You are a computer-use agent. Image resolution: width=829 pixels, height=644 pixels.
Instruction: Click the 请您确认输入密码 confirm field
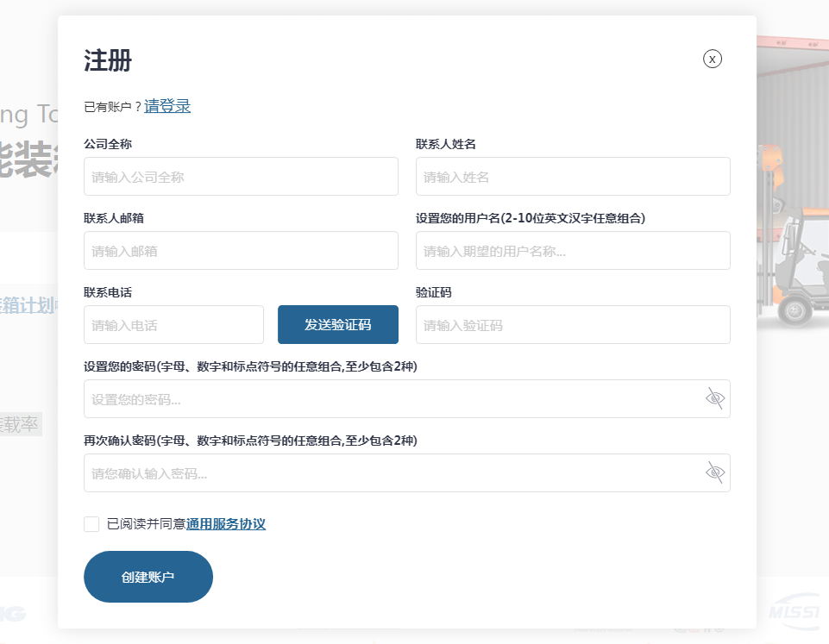(388, 473)
